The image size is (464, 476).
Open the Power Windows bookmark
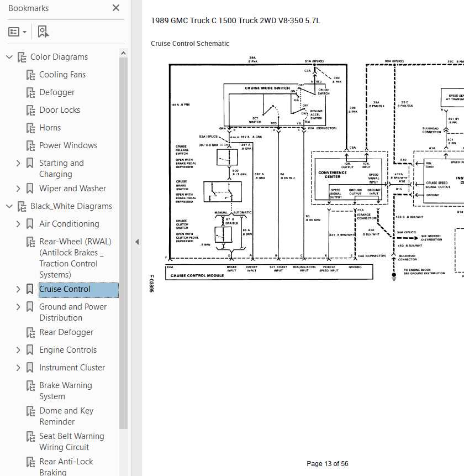(68, 145)
